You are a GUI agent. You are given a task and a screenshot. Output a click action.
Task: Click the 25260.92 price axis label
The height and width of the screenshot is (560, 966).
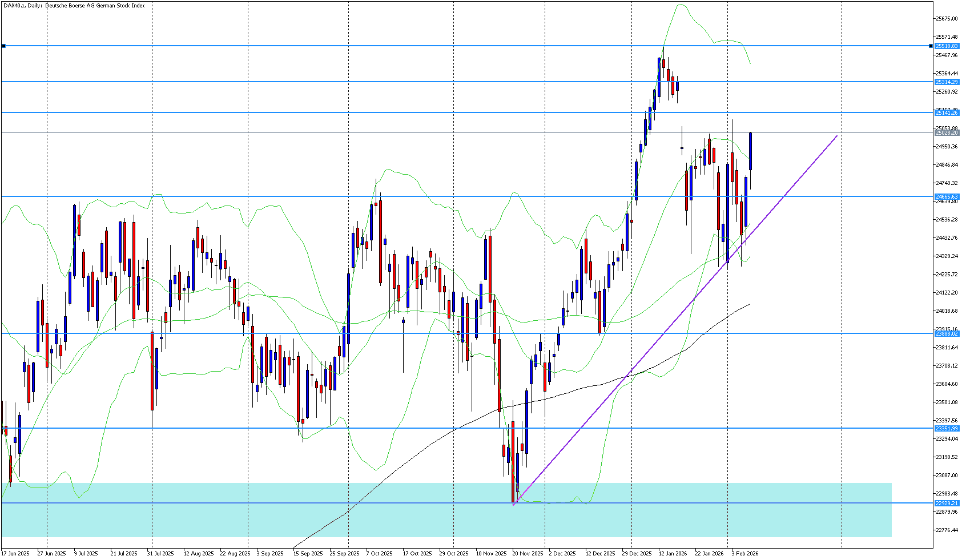click(947, 92)
